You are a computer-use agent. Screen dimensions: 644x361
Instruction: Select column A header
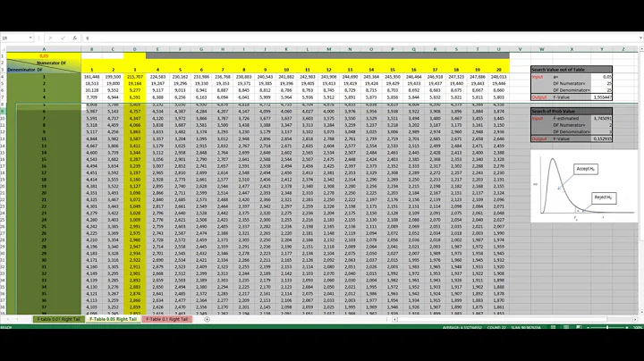(x=44, y=49)
